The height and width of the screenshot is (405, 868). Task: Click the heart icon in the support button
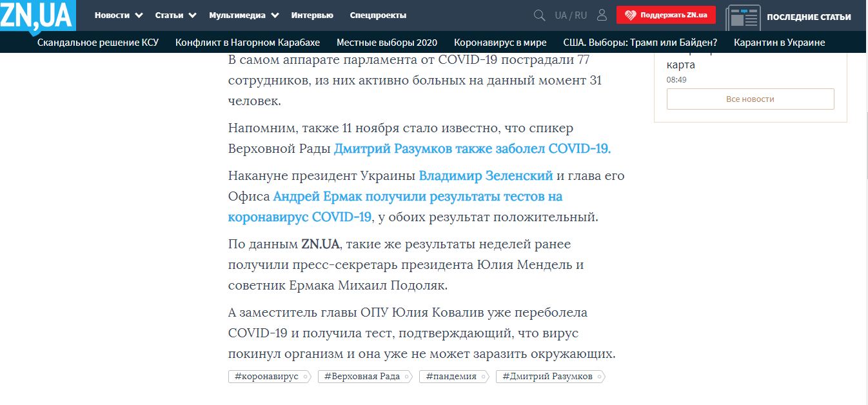(629, 15)
